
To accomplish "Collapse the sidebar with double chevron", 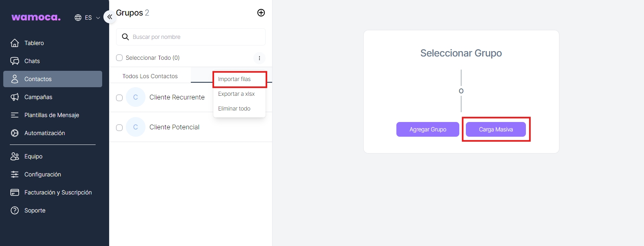I will tap(110, 17).
